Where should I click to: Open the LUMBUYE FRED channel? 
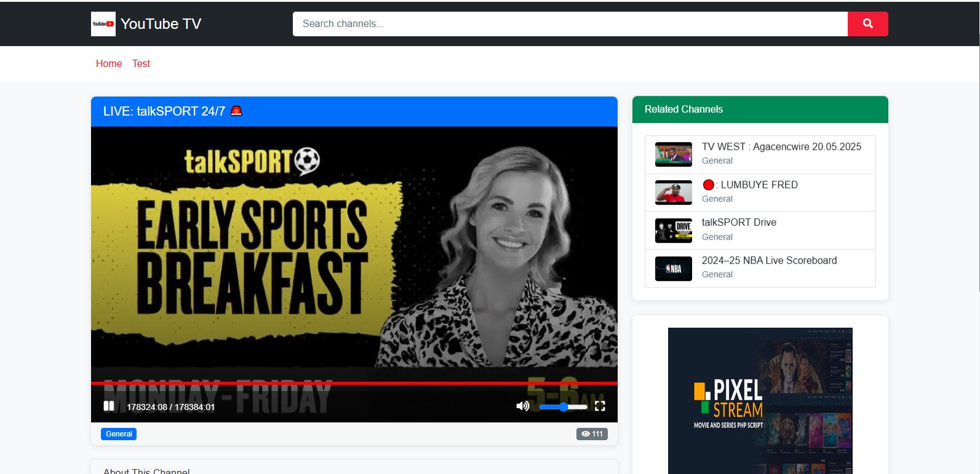760,192
